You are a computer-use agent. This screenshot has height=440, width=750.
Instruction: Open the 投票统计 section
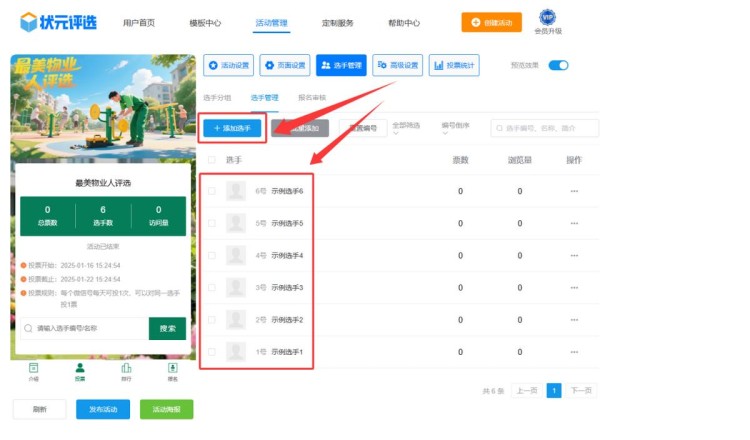tap(454, 65)
